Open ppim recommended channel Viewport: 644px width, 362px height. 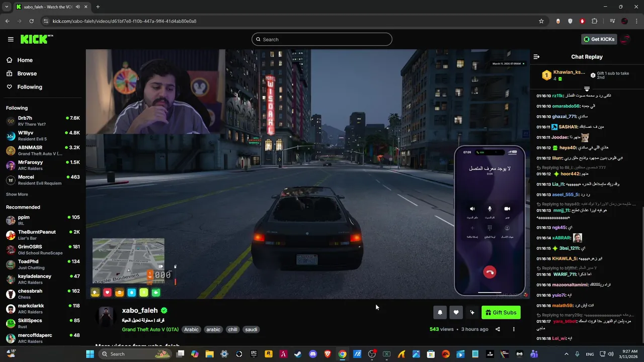pyautogui.click(x=43, y=220)
